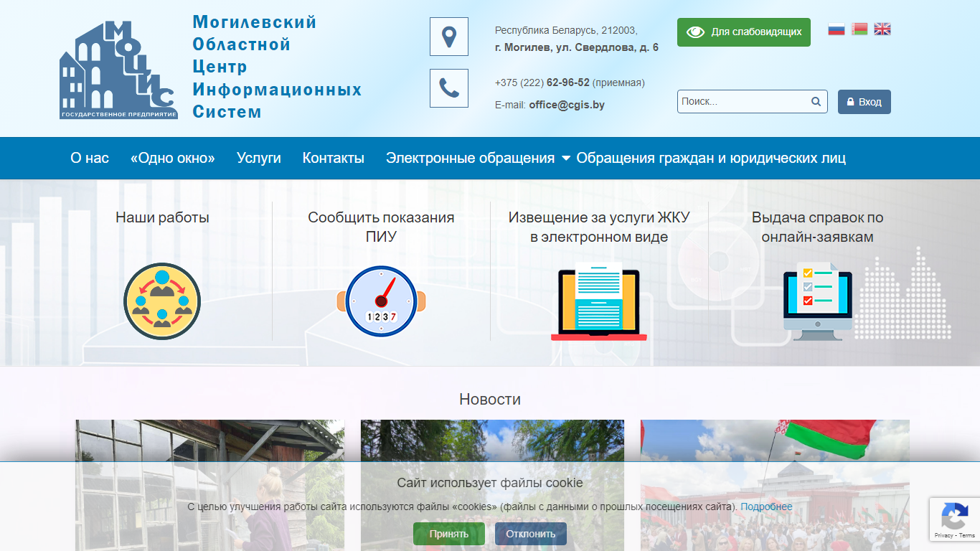
Task: Open the news thumbnail showing forest trees
Action: click(x=492, y=485)
